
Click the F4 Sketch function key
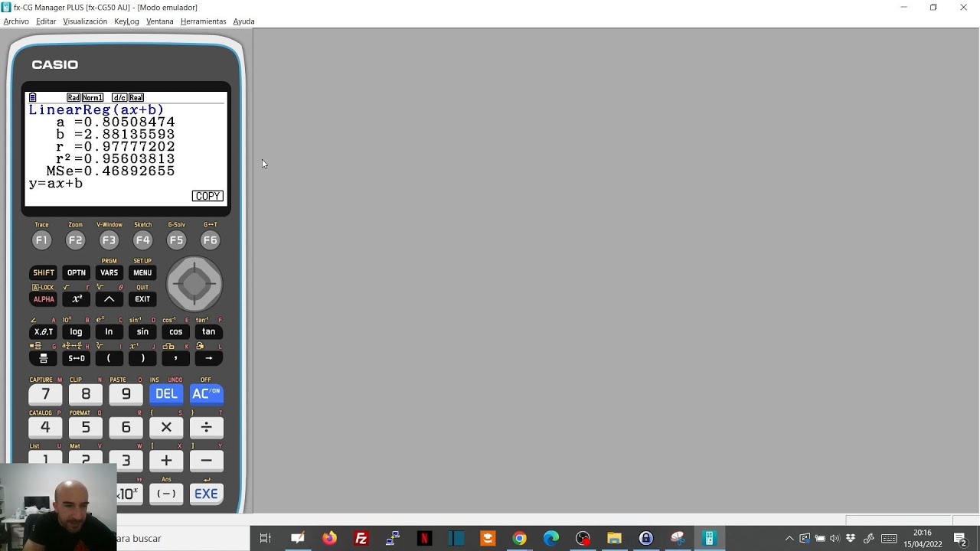point(142,240)
